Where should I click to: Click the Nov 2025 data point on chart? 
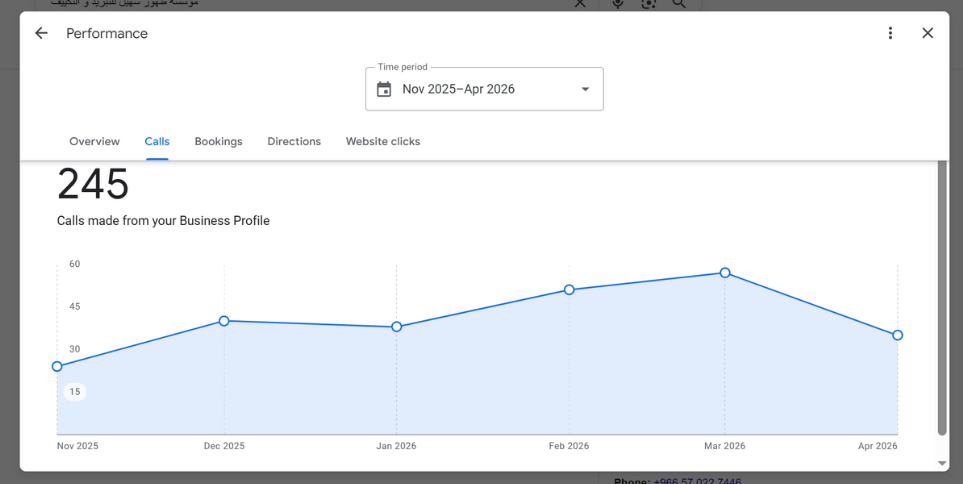tap(57, 366)
